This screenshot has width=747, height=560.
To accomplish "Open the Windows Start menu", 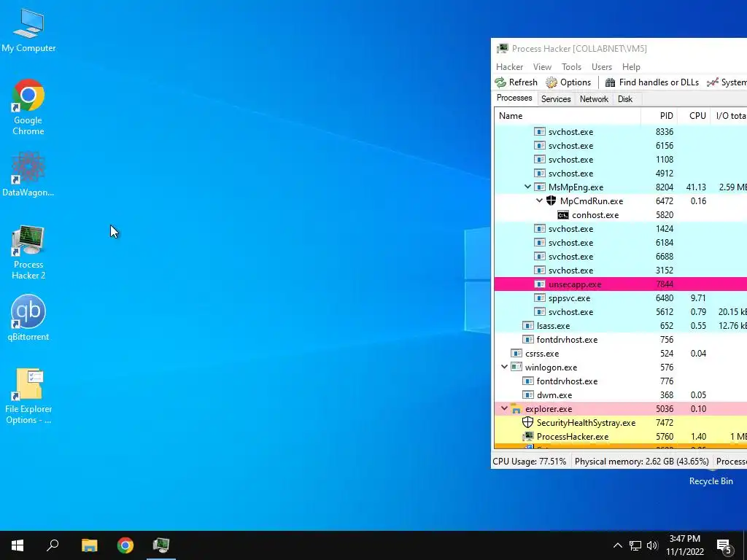I will [18, 545].
